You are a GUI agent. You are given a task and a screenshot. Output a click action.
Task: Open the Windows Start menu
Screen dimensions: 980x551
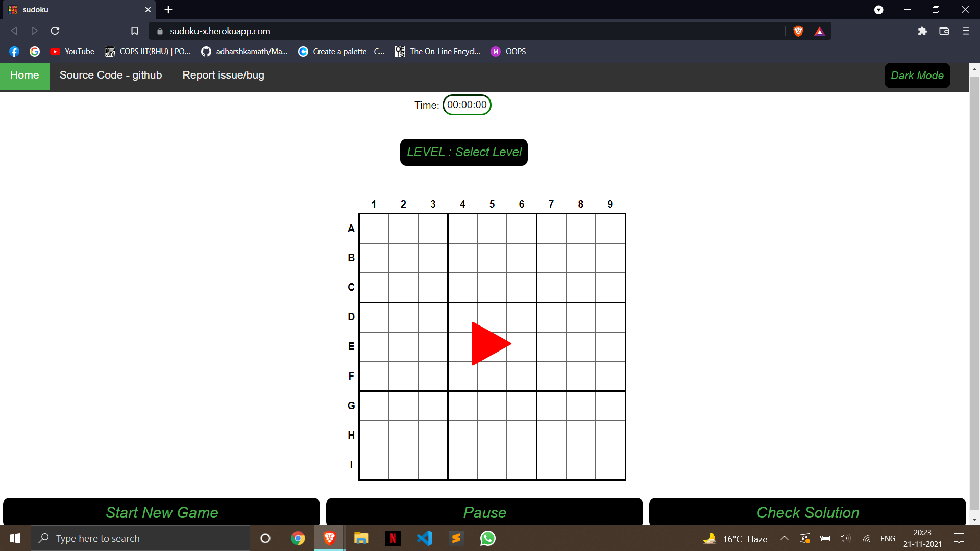(x=15, y=538)
